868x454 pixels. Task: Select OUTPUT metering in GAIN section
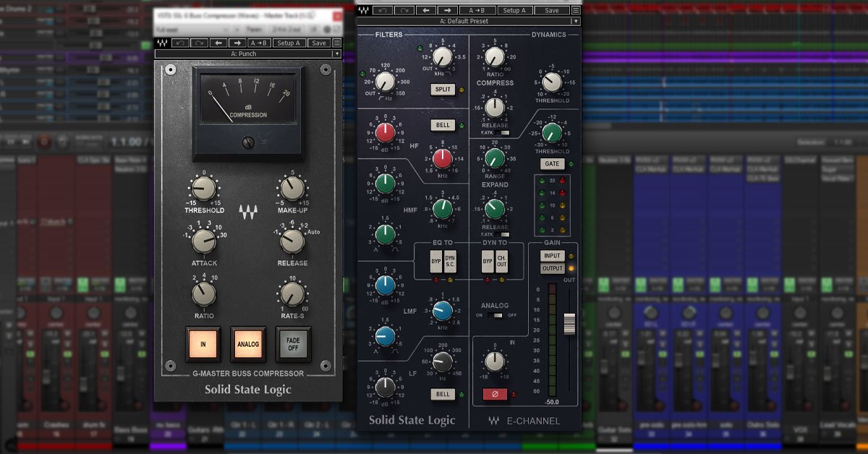point(552,268)
